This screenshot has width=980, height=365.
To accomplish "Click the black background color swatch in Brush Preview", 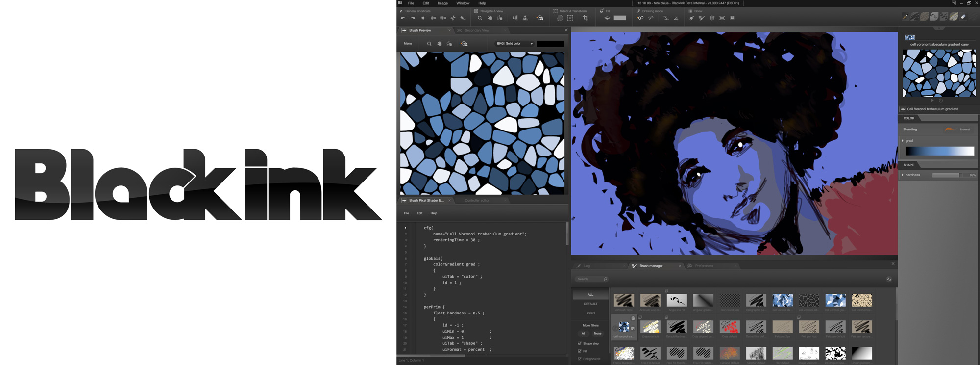I will pyautogui.click(x=550, y=44).
